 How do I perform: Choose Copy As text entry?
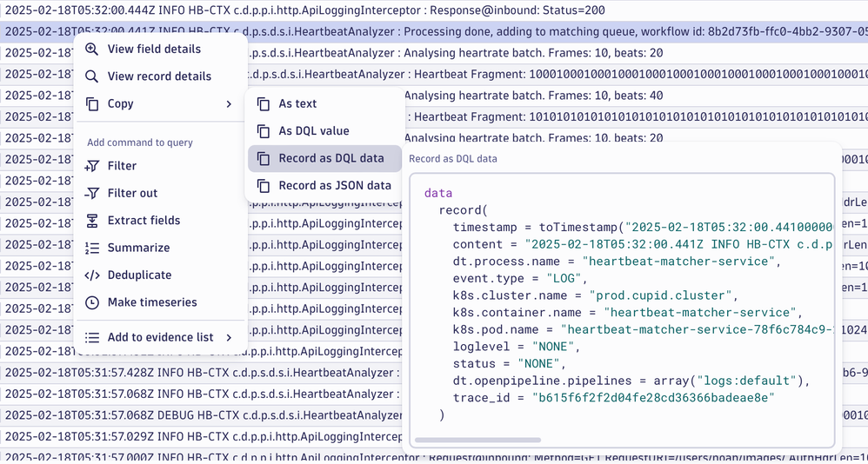tap(297, 103)
